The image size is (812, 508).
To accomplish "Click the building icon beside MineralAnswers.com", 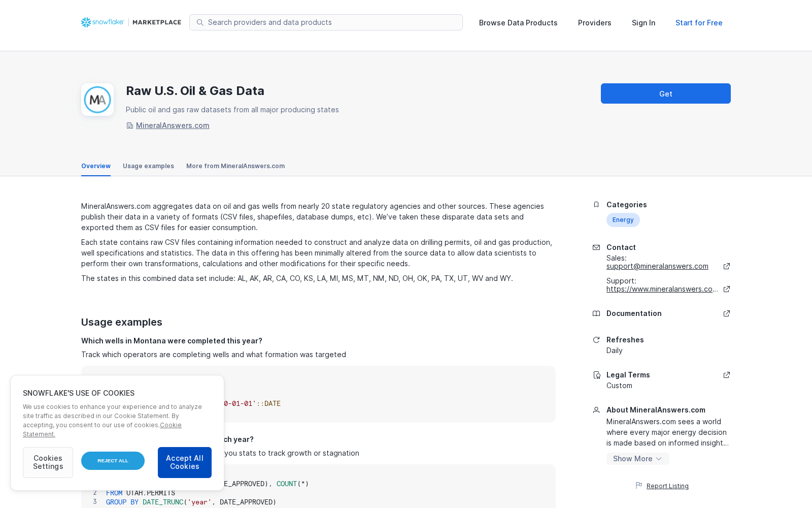I will [x=130, y=125].
